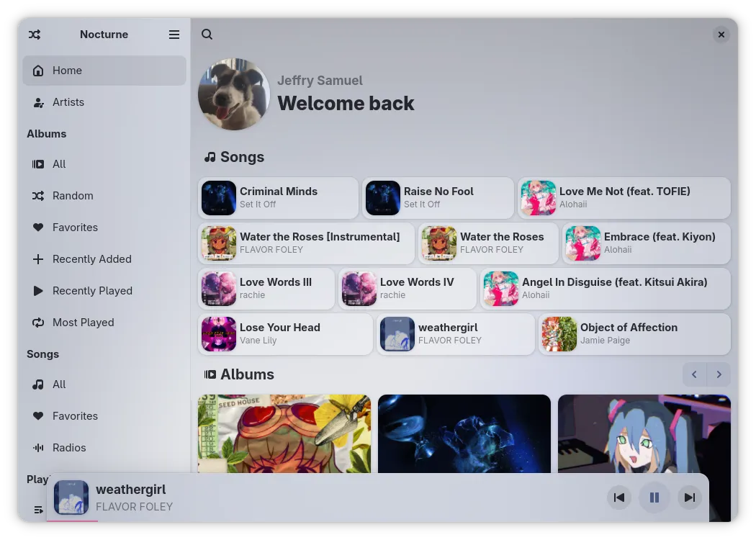Open the dark blue hourglass album cover
756x540 pixels.
coord(464,434)
